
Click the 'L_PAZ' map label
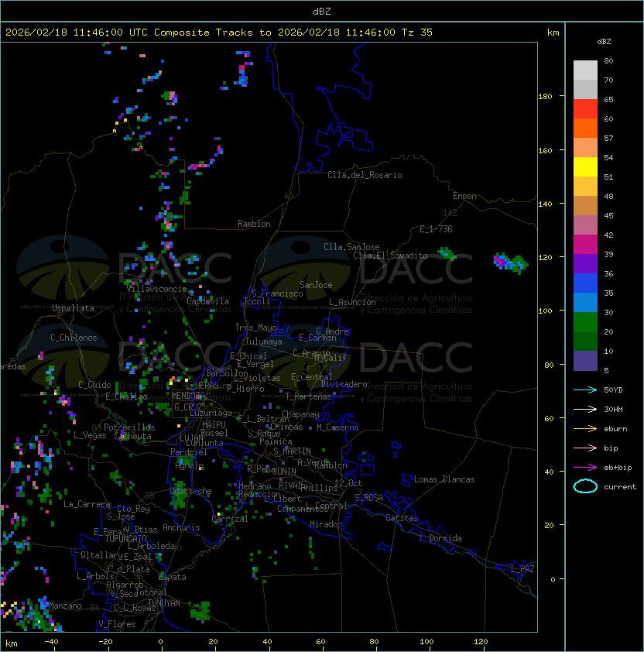(x=522, y=568)
